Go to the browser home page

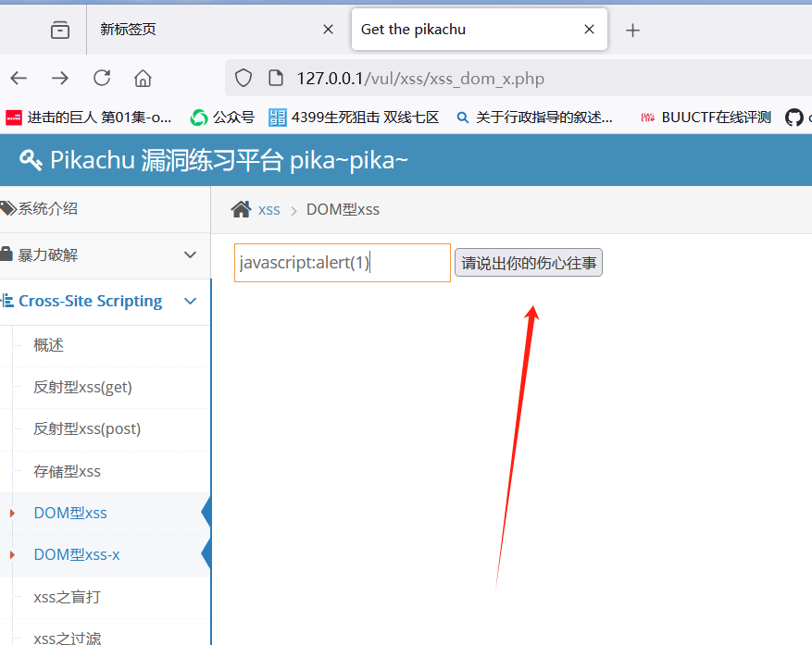[143, 78]
